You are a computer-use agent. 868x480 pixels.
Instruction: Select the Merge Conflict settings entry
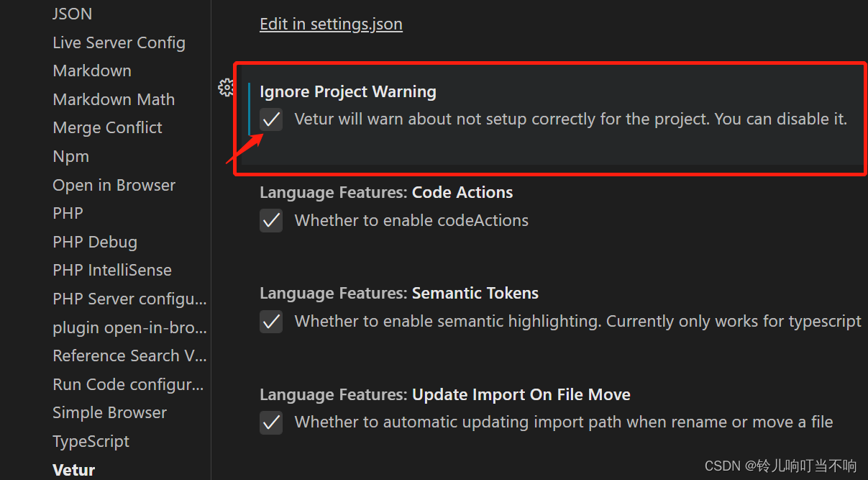point(107,127)
